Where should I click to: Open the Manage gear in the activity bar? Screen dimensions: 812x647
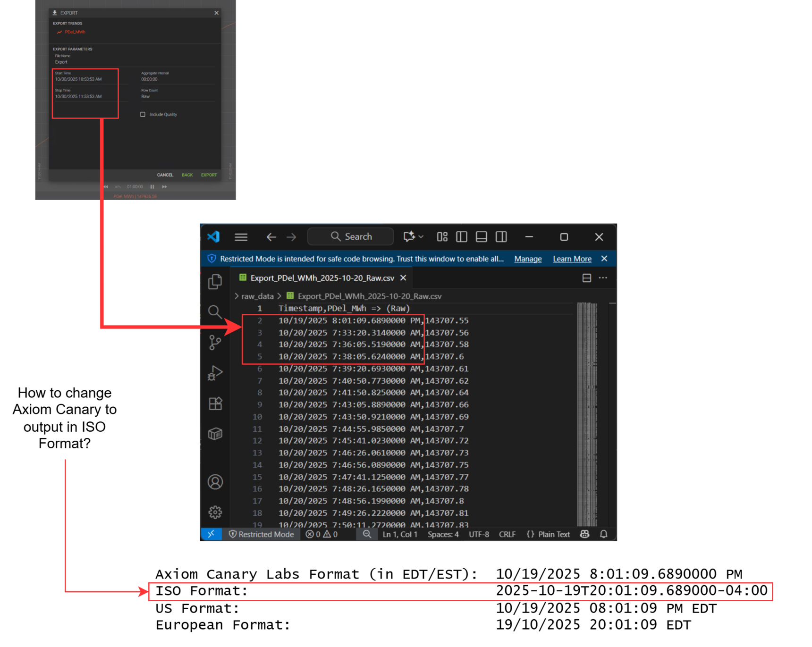(215, 512)
